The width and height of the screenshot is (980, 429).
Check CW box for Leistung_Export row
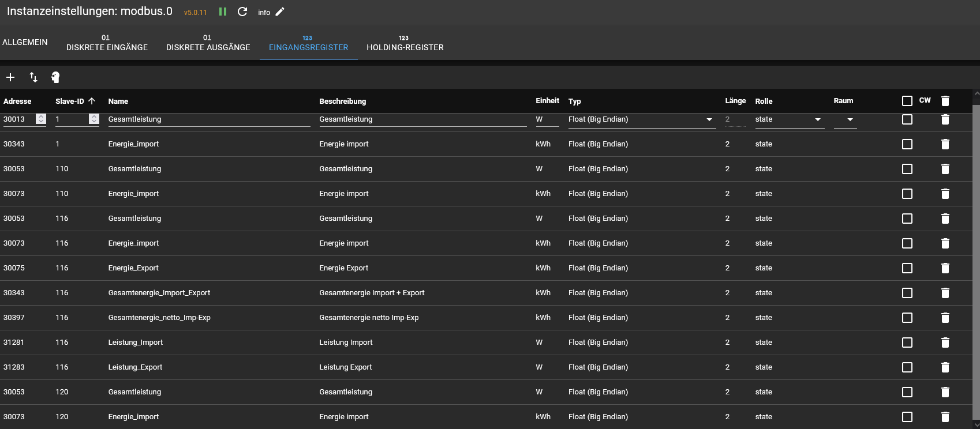click(x=907, y=367)
